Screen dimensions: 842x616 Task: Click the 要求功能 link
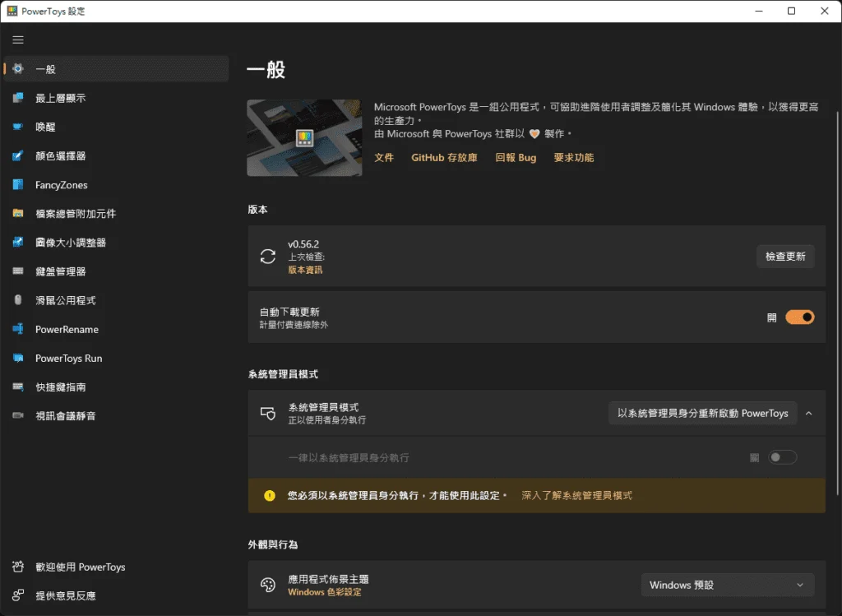pyautogui.click(x=573, y=157)
